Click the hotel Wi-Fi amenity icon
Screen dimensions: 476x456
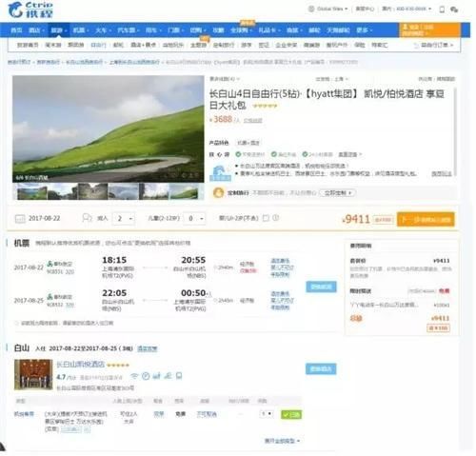[134, 376]
